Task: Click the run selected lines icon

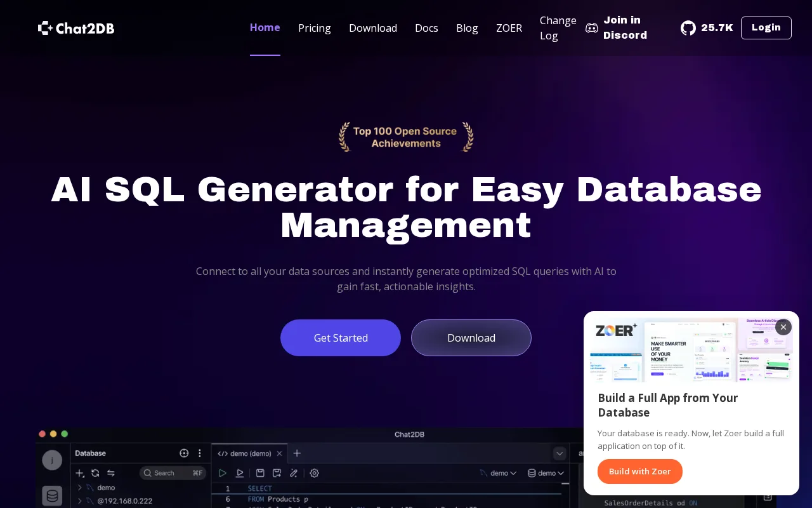Action: click(240, 473)
